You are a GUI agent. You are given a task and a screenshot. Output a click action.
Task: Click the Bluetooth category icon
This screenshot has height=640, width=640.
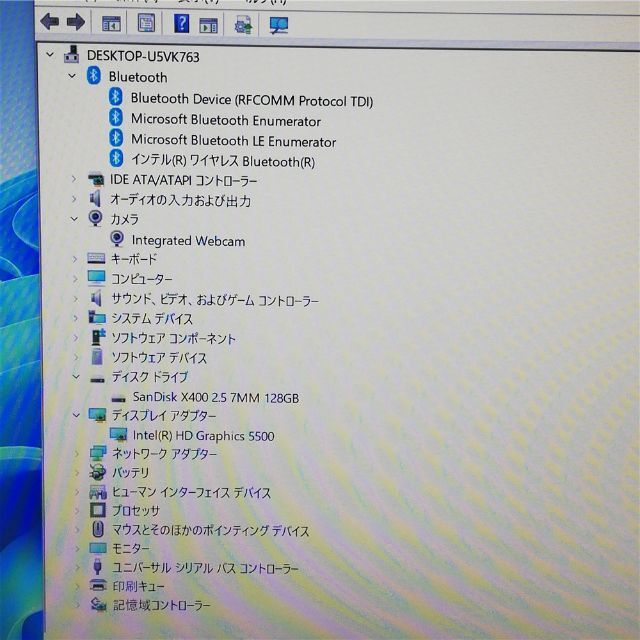94,76
